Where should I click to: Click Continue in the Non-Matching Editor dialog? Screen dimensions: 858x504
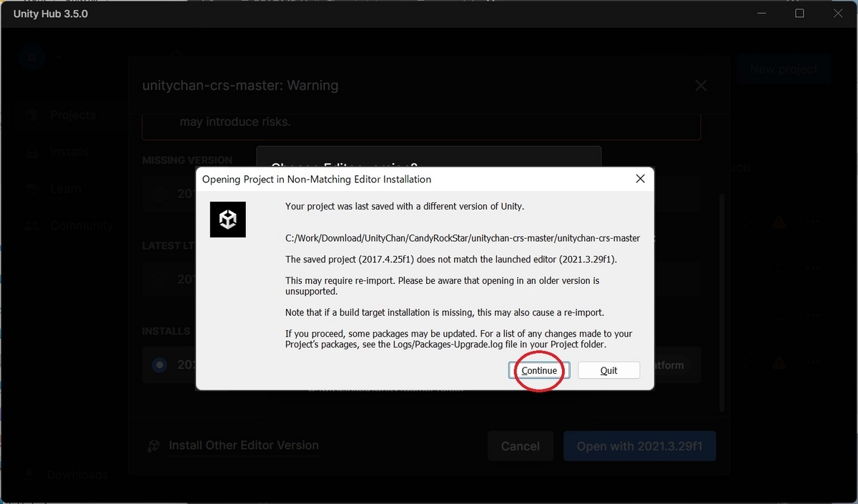click(x=539, y=370)
